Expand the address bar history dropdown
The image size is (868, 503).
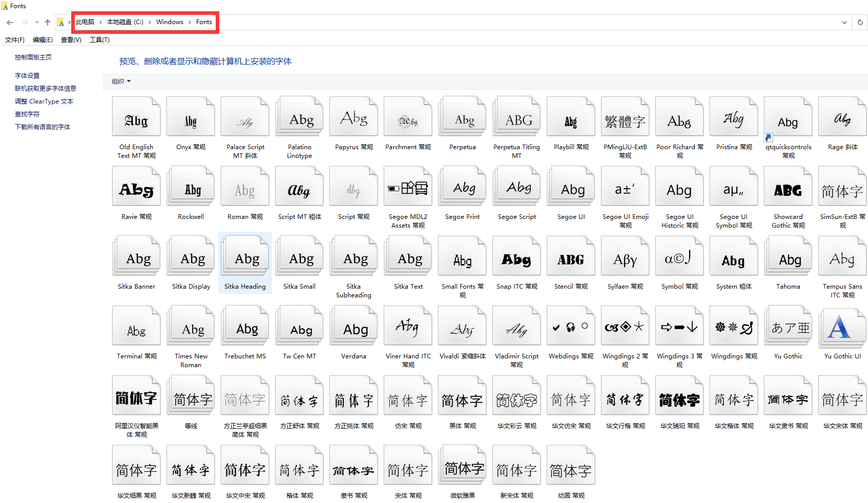click(x=844, y=22)
